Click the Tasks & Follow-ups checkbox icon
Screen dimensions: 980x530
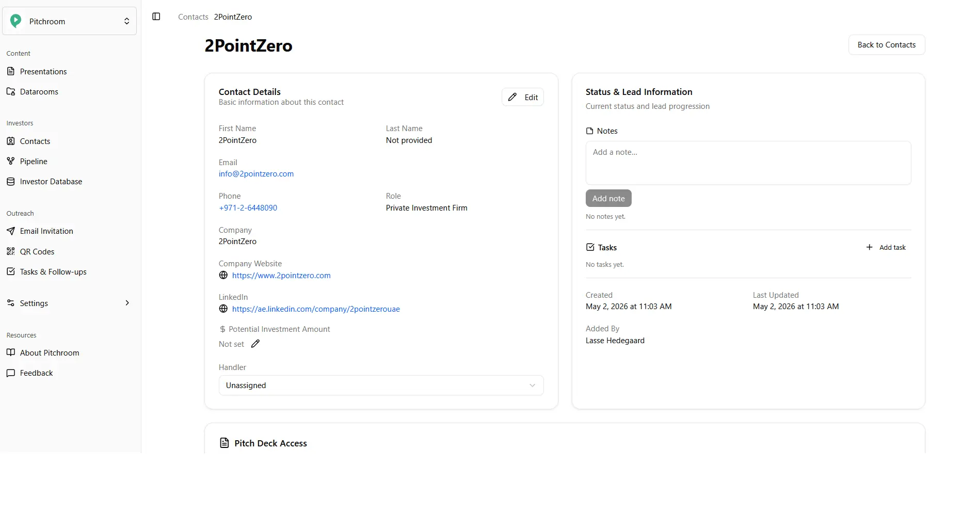tap(11, 271)
